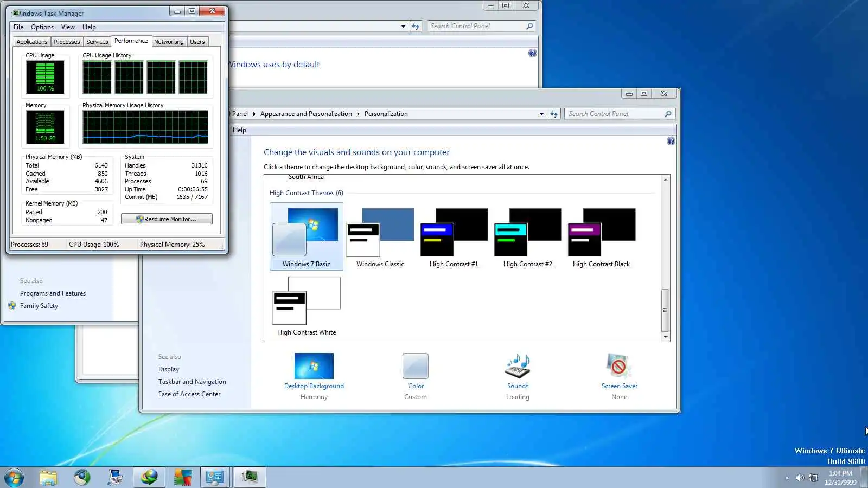Open the File menu in Task Manager
Screen dimensions: 868x488
point(18,27)
